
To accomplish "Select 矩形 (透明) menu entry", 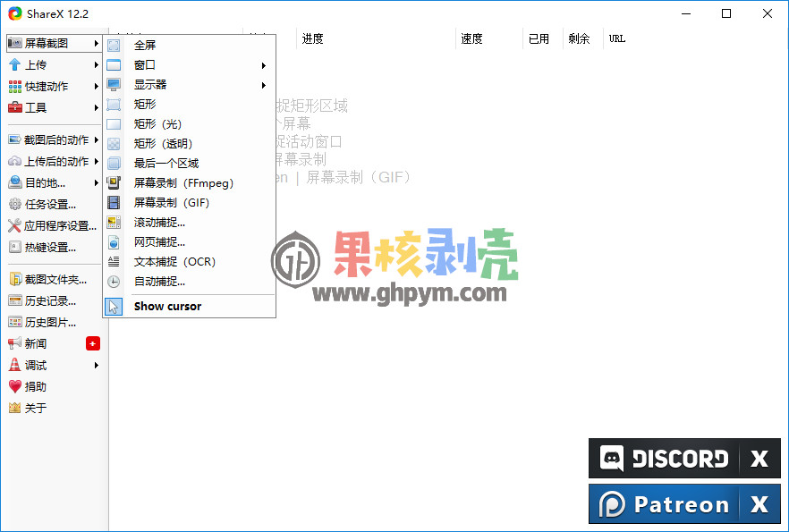I will click(190, 143).
